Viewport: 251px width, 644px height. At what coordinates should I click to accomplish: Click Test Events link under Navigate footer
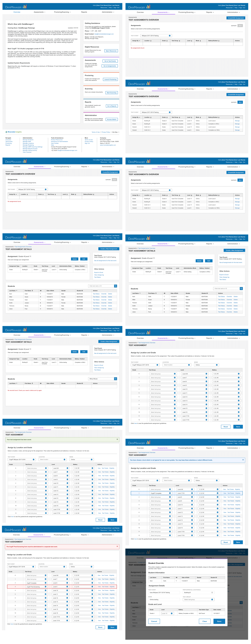(9, 142)
